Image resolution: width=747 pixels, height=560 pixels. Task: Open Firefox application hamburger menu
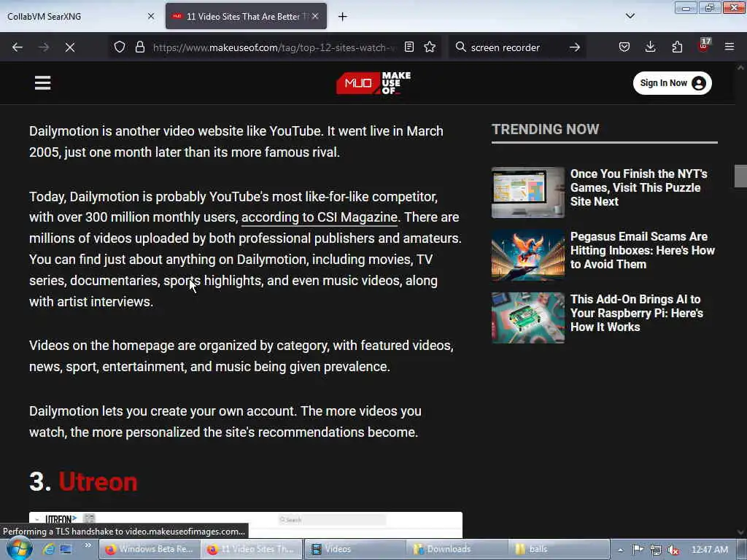(x=729, y=47)
